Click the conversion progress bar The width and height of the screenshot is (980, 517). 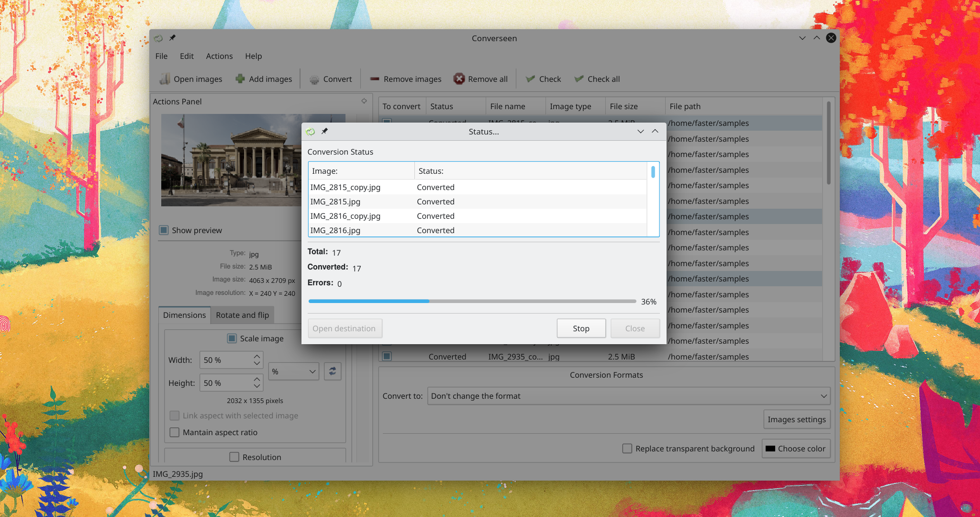[x=472, y=301]
